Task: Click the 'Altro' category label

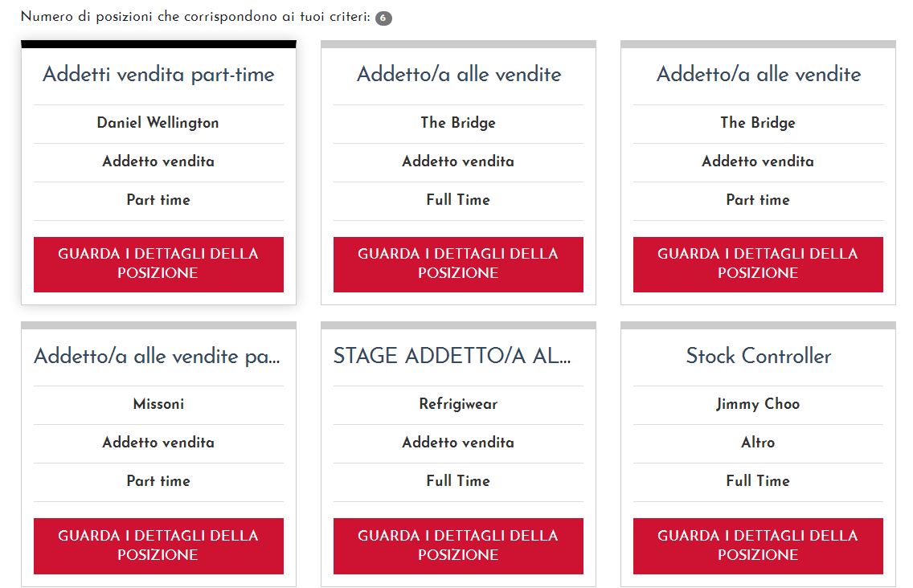Action: pos(758,443)
